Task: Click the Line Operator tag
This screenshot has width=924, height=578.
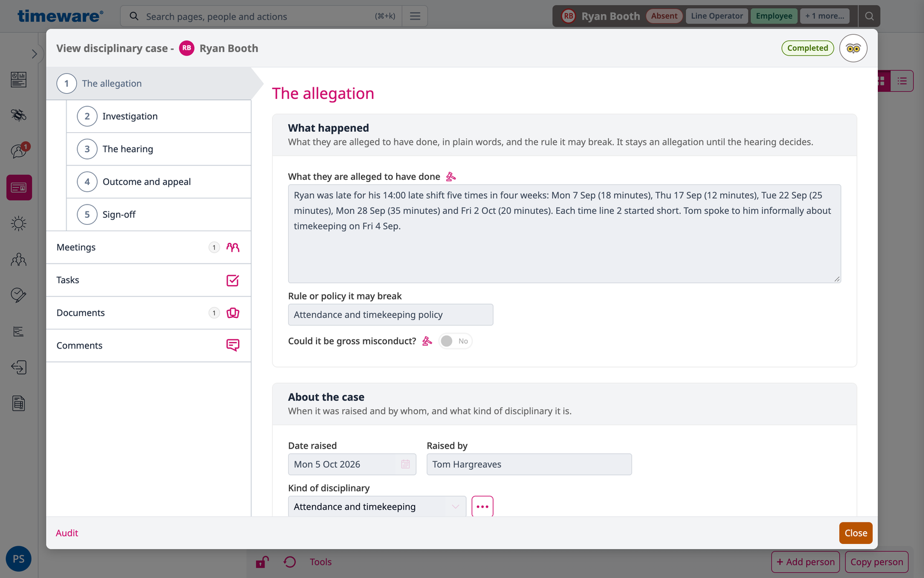Action: pos(717,16)
